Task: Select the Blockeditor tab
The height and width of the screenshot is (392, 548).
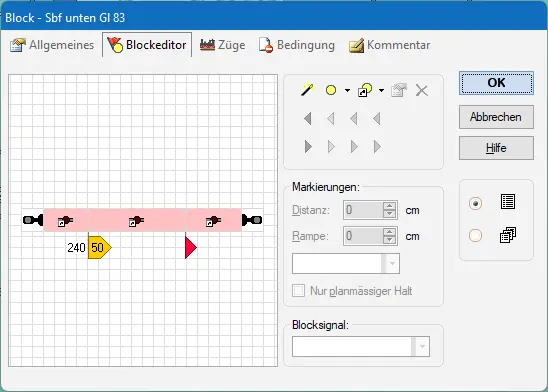Action: (x=147, y=45)
